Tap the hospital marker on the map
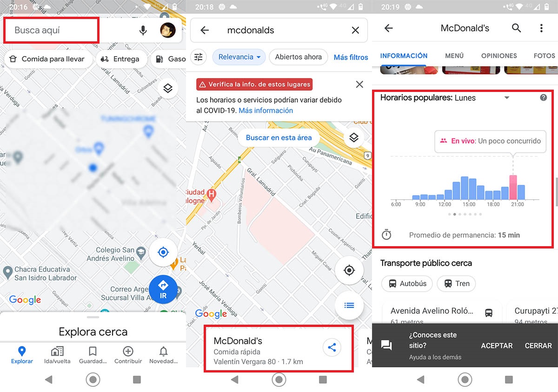This screenshot has width=558, height=392. (212, 195)
